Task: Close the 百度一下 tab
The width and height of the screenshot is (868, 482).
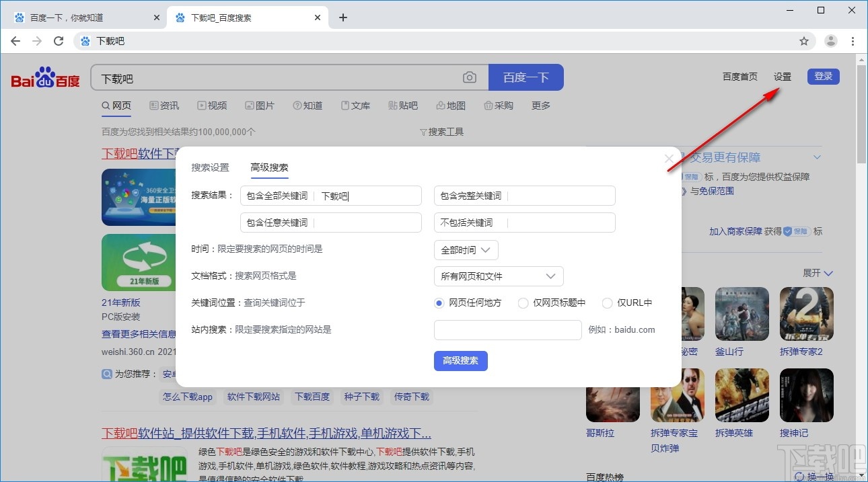Action: [x=157, y=17]
